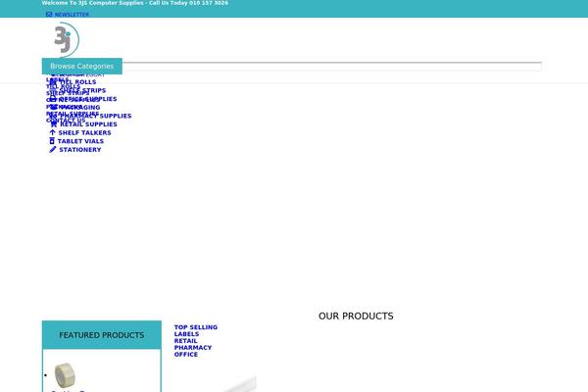Screen dimensions: 588x392
Task: Open the Shelf Talkers category
Action: click(84, 133)
